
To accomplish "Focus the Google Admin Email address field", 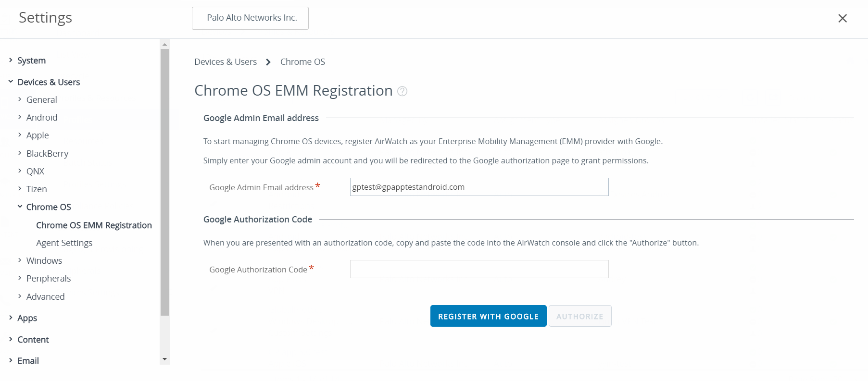I will 479,187.
